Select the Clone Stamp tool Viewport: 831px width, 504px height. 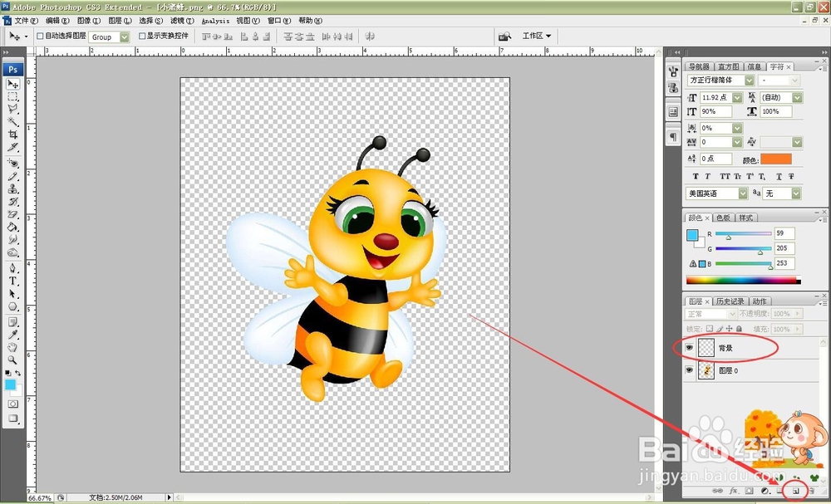(x=12, y=189)
